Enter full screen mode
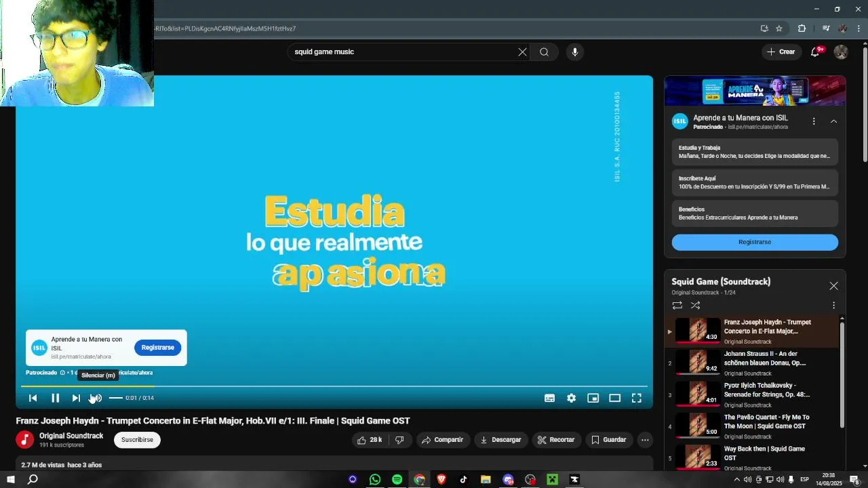868x488 pixels. tap(636, 399)
